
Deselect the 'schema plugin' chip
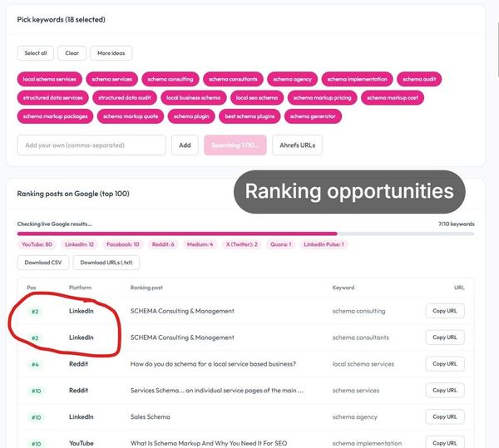[191, 116]
